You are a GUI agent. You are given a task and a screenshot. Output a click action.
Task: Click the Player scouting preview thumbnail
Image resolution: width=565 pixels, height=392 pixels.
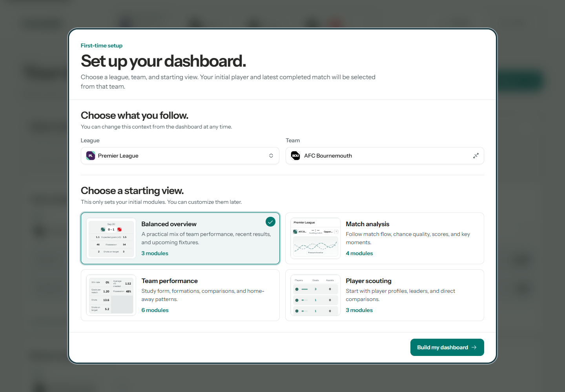pyautogui.click(x=315, y=295)
